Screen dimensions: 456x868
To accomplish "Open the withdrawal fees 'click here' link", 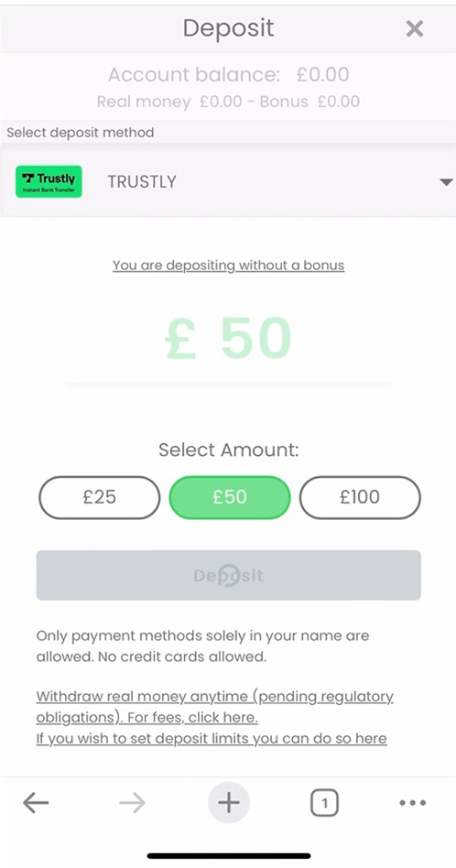I will (223, 718).
